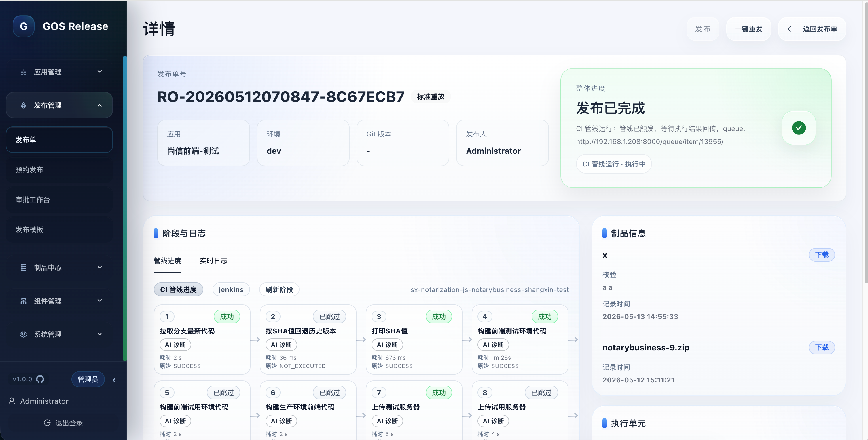Expand the 组件管理 menu chevron
This screenshot has width=868, height=440.
pyautogui.click(x=100, y=301)
